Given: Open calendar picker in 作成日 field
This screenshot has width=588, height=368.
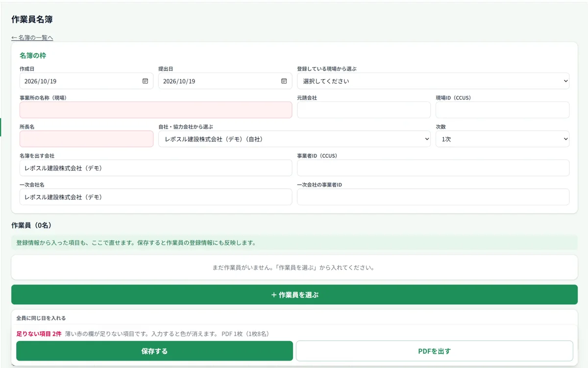Looking at the screenshot, I should 145,81.
